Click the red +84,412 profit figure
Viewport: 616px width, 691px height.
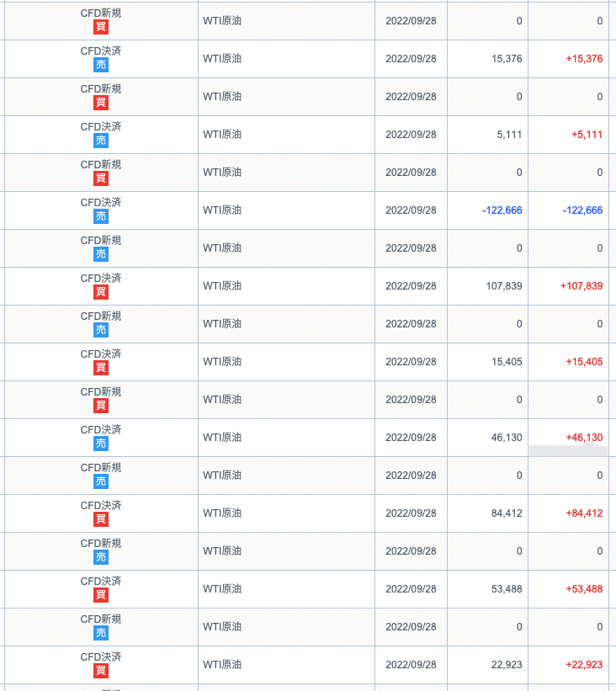584,513
